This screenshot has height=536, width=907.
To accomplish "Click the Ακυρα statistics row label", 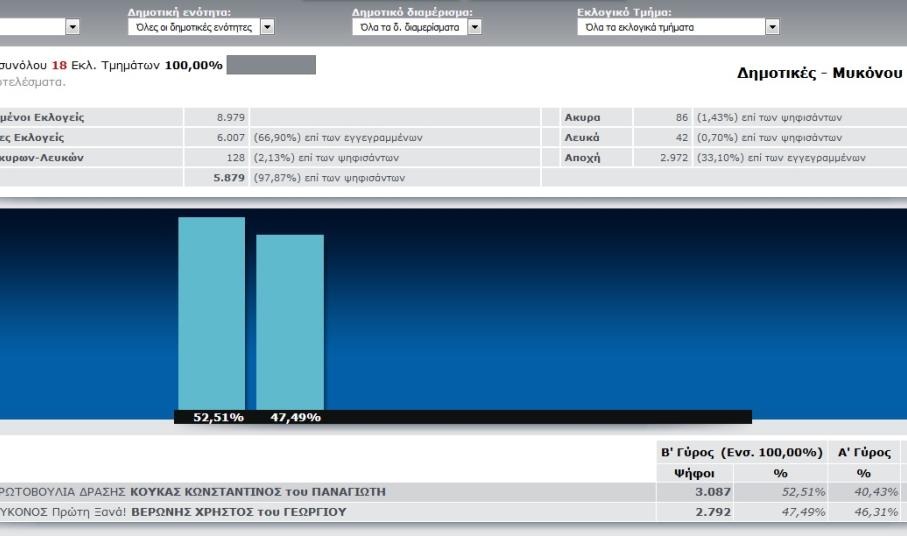I will (581, 117).
